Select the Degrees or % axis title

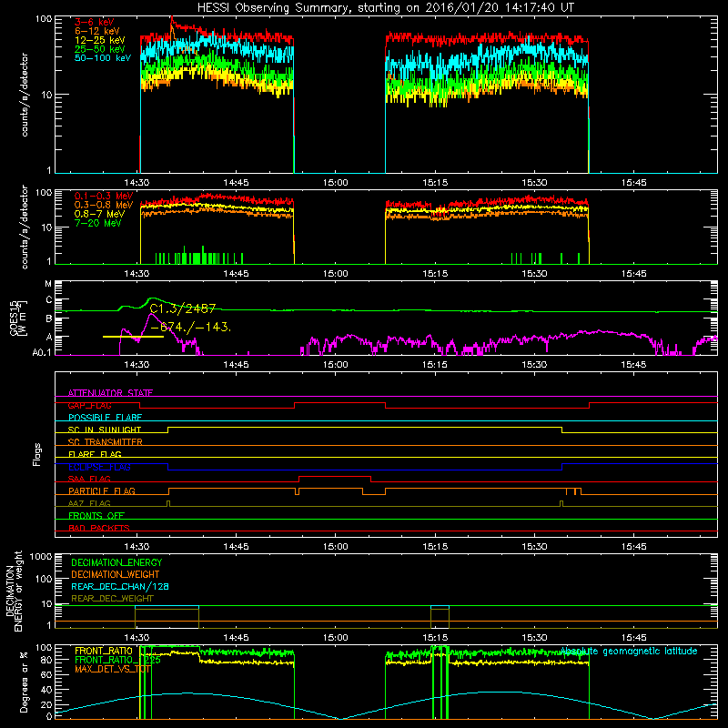point(25,682)
